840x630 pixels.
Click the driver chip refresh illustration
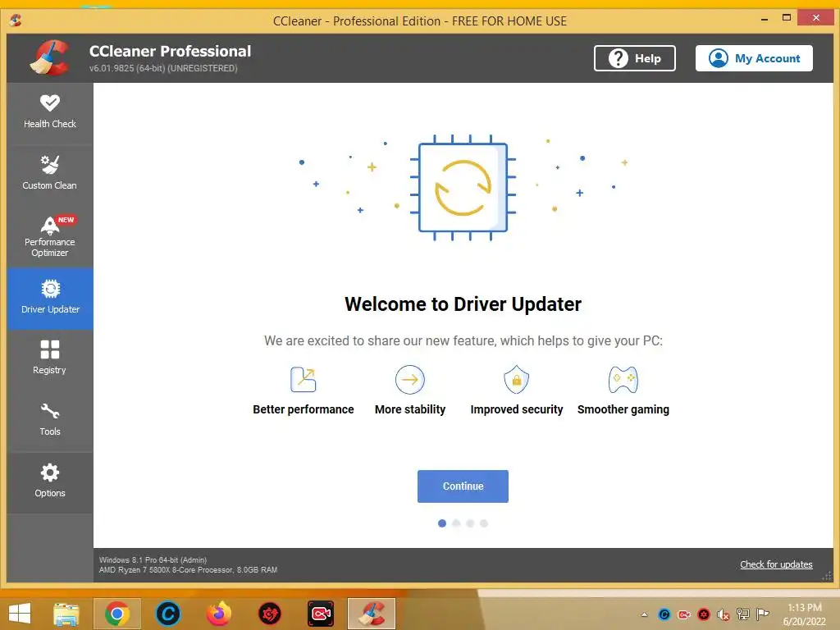click(x=463, y=188)
